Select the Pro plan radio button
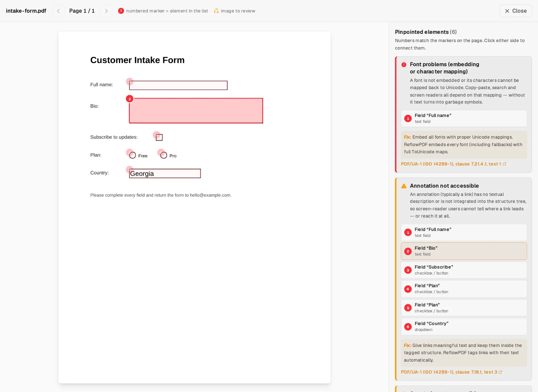Screen dimensions: 538x392 point(163,155)
